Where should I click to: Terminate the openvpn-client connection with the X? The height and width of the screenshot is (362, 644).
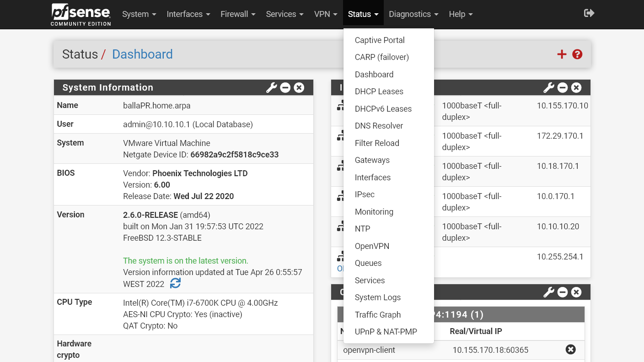[x=570, y=349]
